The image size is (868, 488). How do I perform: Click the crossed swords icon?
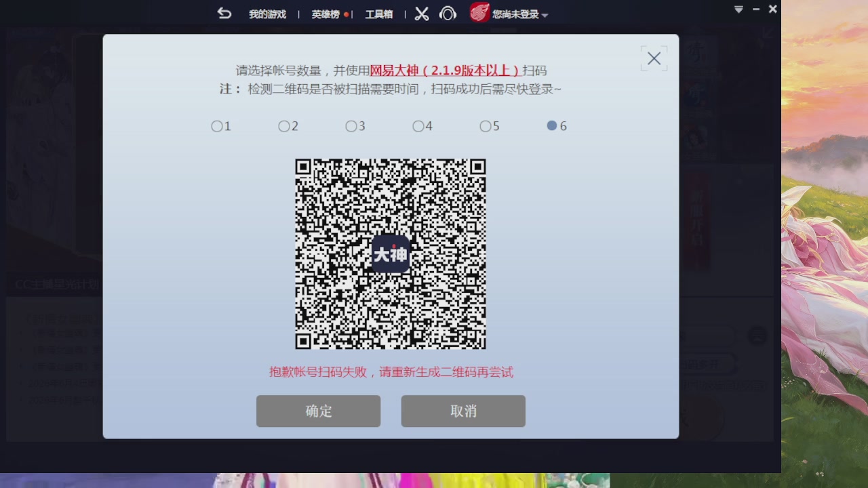pos(422,14)
